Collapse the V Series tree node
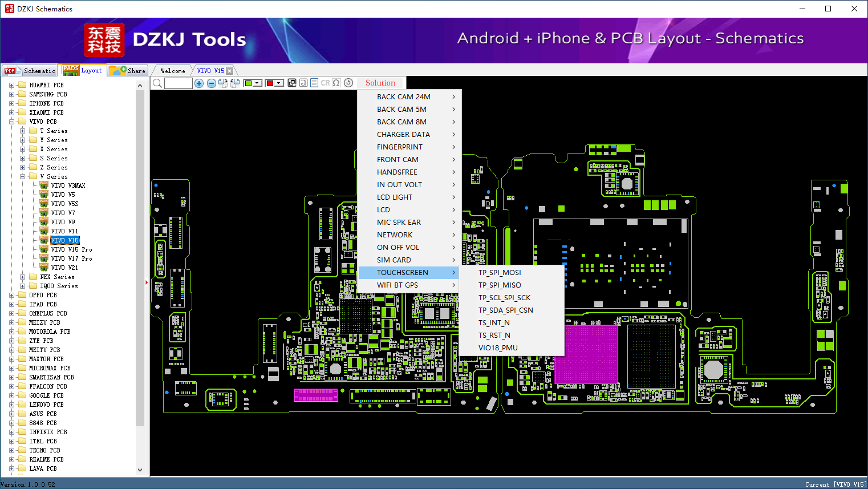Screen dimensions: 868x489 pos(22,176)
